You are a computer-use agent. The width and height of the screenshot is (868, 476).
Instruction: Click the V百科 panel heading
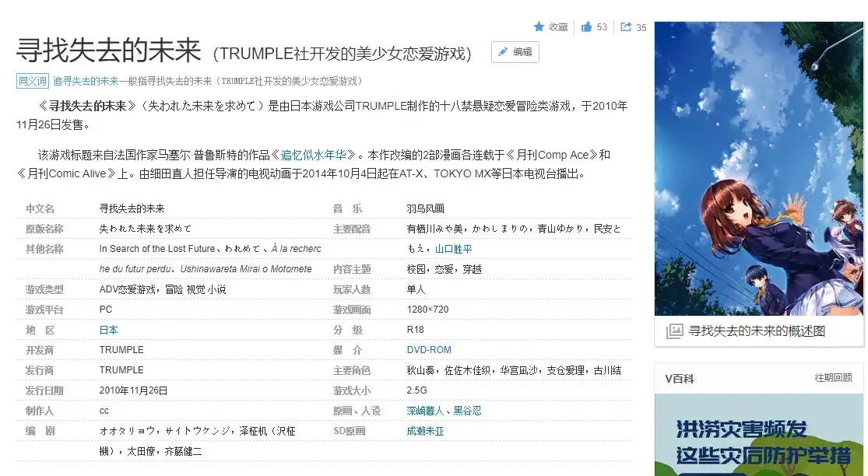tap(680, 379)
